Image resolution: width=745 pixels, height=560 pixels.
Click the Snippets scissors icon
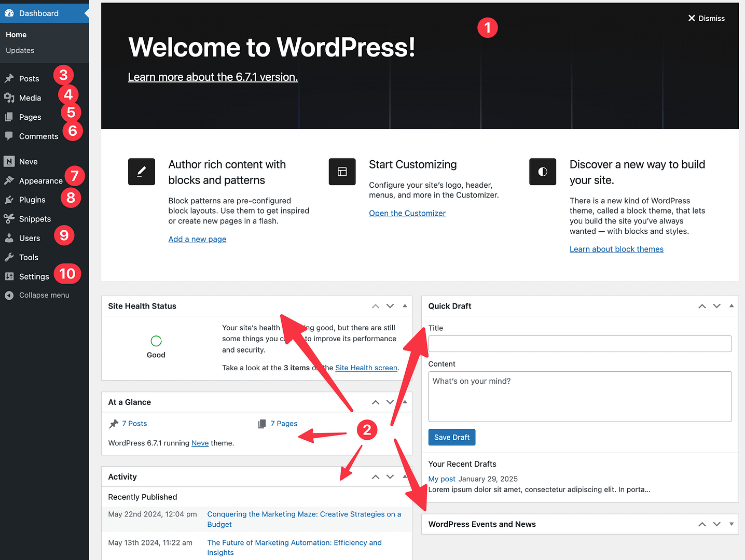9,219
